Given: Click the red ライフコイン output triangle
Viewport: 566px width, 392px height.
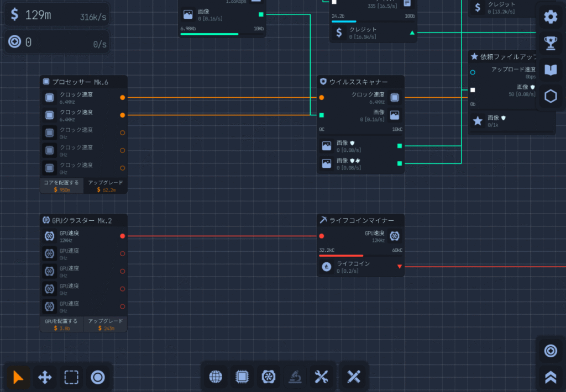Looking at the screenshot, I should [400, 267].
